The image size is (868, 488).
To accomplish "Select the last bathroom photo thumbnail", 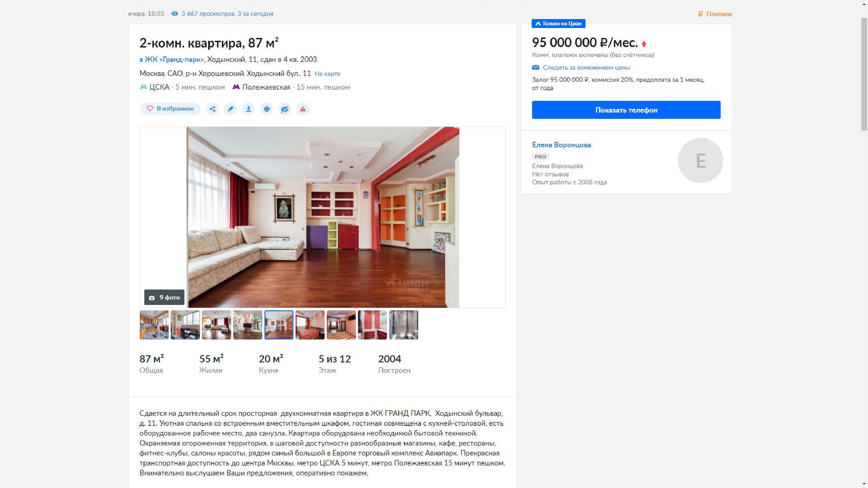I will tap(403, 325).
